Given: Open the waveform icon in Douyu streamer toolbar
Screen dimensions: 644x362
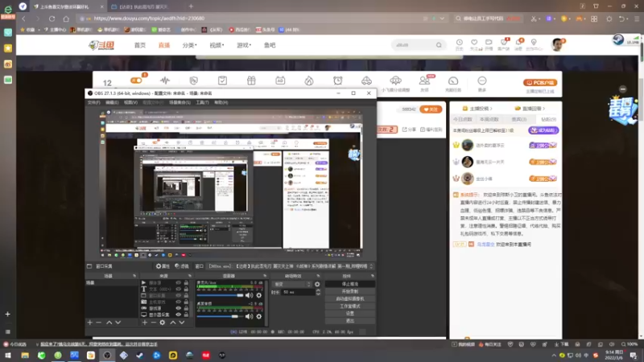Looking at the screenshot, I should click(x=165, y=80).
